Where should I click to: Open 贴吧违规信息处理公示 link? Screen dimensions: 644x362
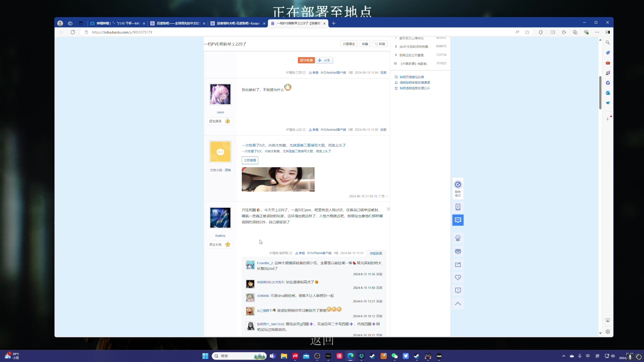click(x=415, y=88)
